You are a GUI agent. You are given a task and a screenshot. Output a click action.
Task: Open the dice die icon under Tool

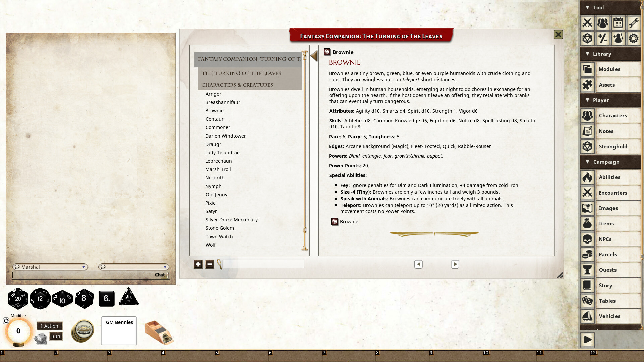[x=588, y=39]
